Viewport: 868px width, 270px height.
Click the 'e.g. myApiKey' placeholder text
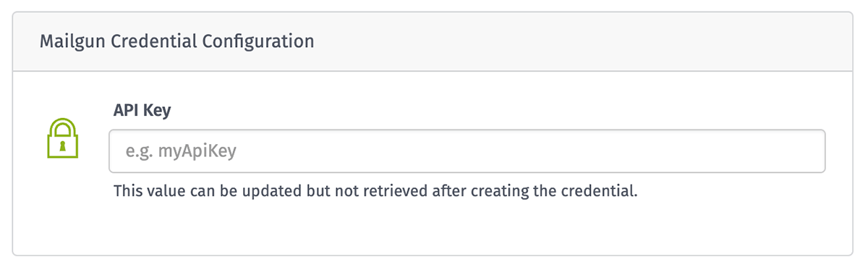click(x=182, y=151)
